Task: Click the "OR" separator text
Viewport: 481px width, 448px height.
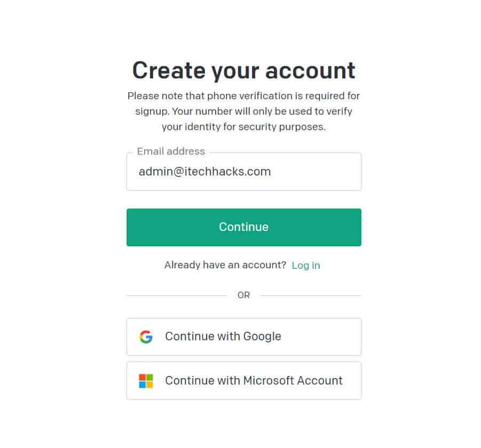Action: tap(243, 295)
